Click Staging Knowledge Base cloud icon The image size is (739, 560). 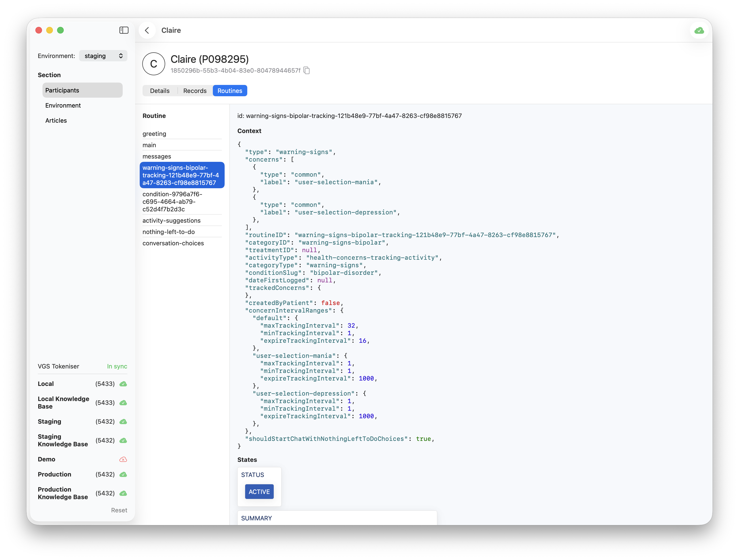coord(123,440)
